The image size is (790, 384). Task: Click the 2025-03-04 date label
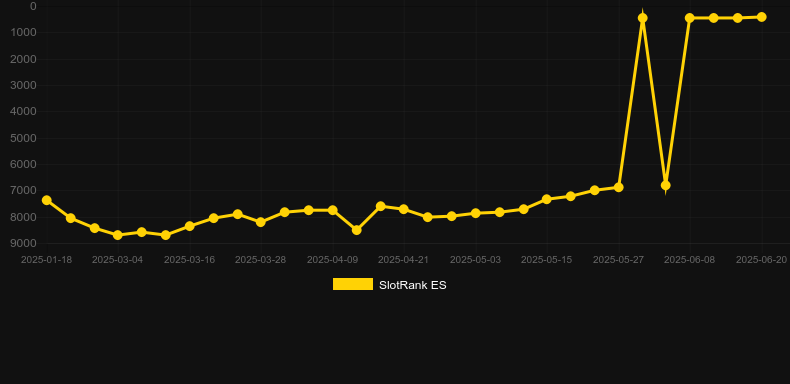coord(118,260)
